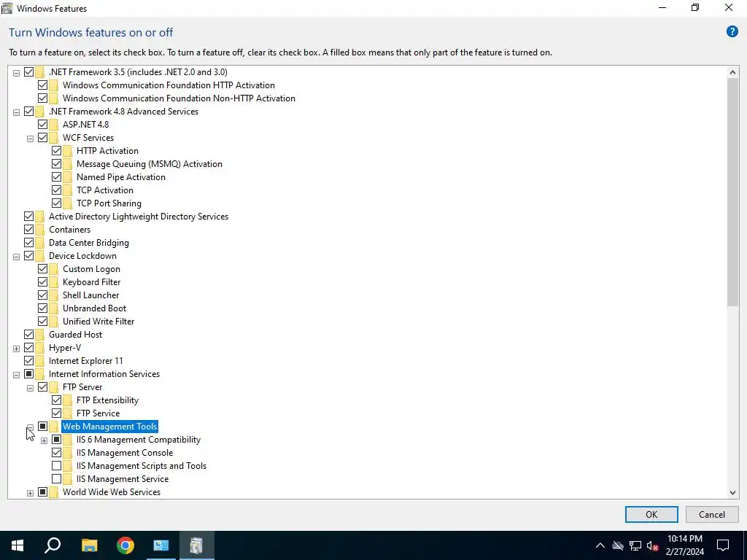Expand the Hyper-V node
The image size is (747, 560).
point(16,349)
